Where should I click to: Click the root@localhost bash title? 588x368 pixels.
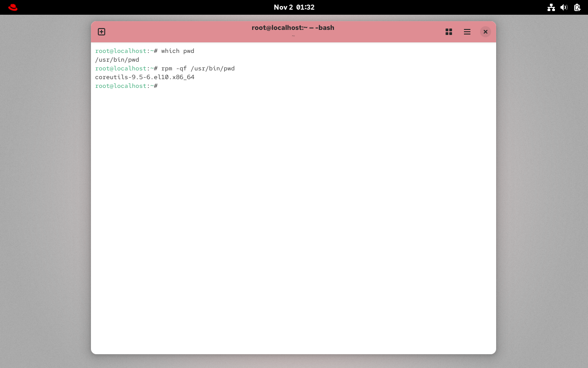pyautogui.click(x=293, y=28)
